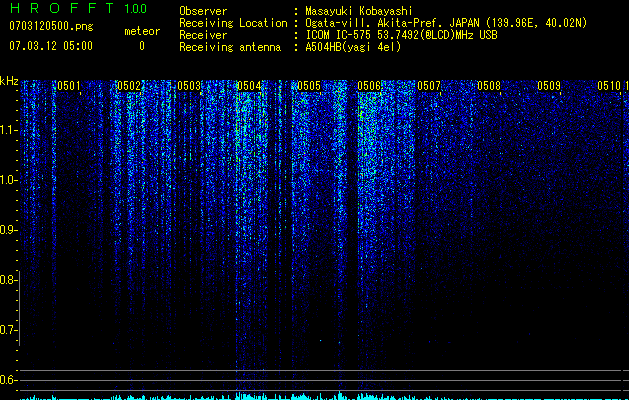Click the 1.0 kHz axis label
This screenshot has height=400, width=629.
pos(8,180)
